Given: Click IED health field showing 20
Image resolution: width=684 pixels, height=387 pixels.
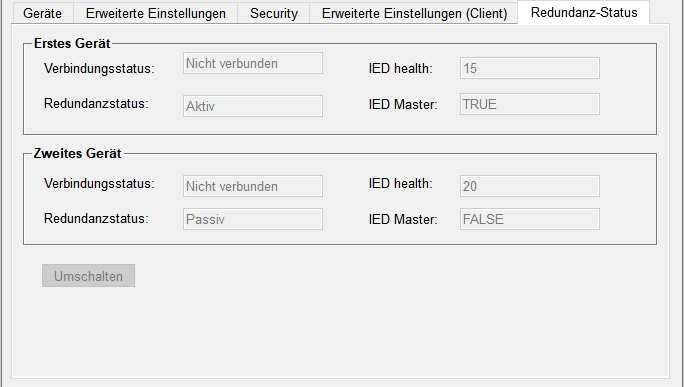Looking at the screenshot, I should pos(530,186).
